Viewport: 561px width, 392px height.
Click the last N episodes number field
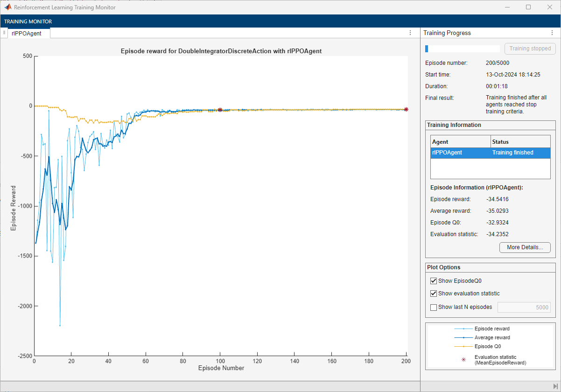point(524,307)
